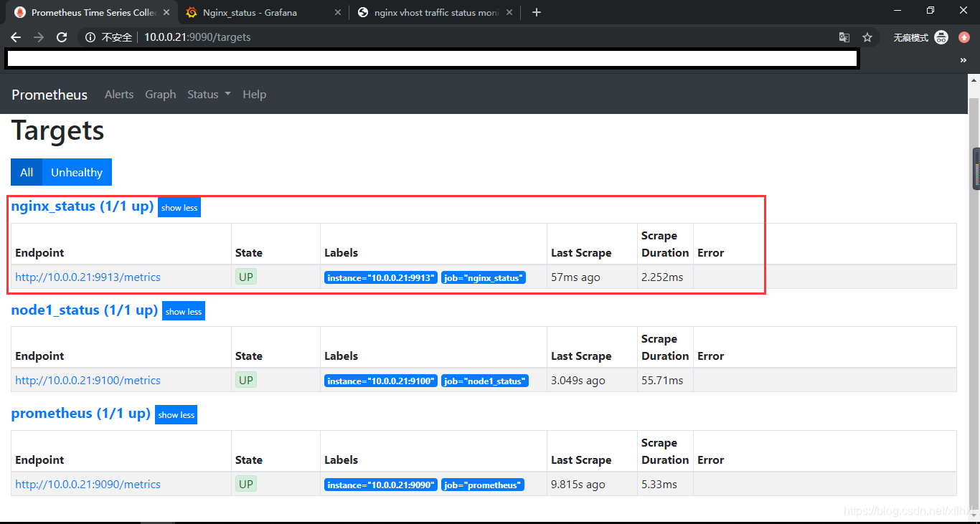Open http://10.0.0.21:9090/metrics endpoint
This screenshot has width=980, height=524.
(88, 485)
